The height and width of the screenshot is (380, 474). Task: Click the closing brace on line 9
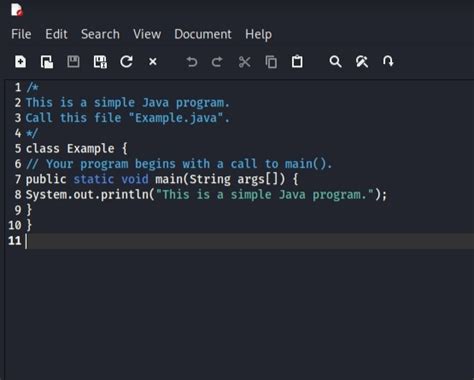point(29,210)
